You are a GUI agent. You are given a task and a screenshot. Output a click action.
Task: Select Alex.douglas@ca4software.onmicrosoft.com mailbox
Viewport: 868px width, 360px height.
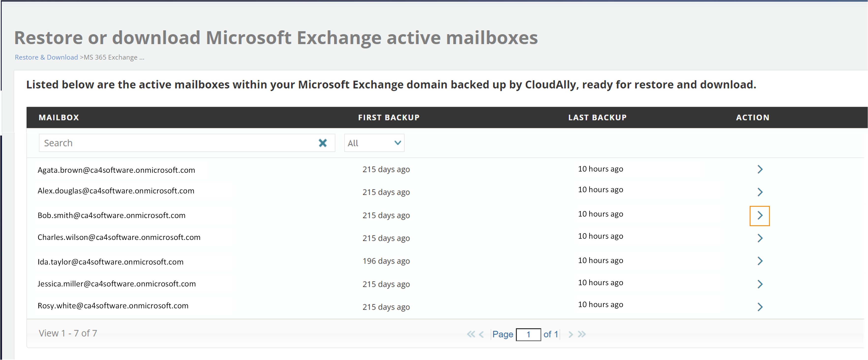116,191
